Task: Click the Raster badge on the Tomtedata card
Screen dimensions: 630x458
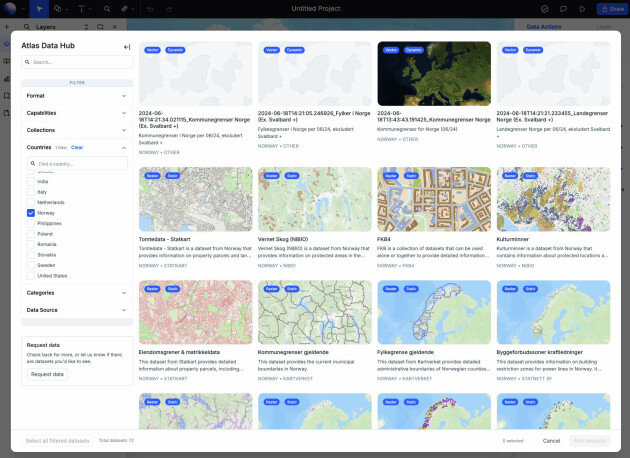Action: 152,176
